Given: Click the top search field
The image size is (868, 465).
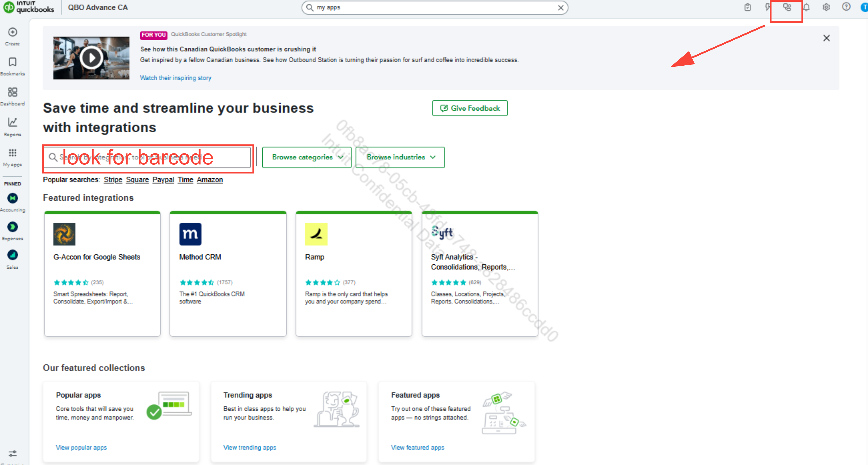Looking at the screenshot, I should point(435,7).
